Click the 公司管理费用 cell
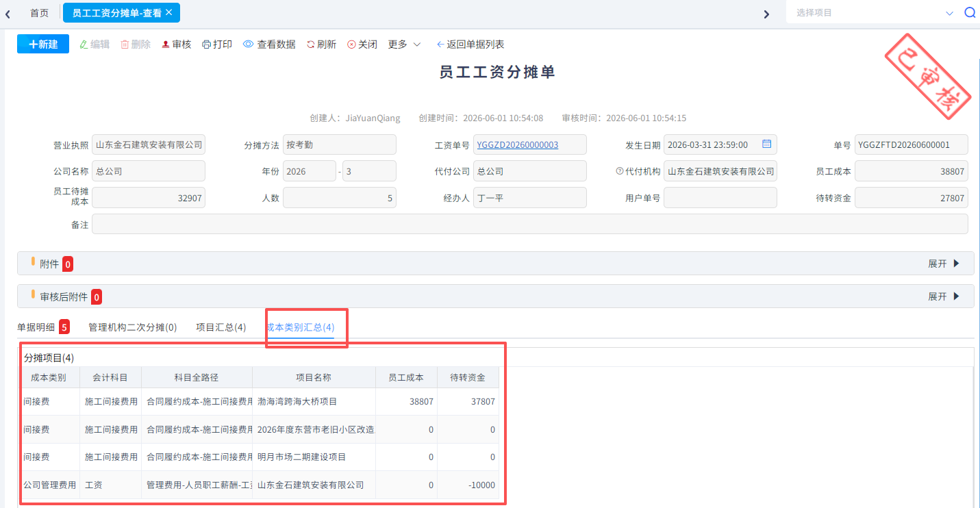 [49, 485]
